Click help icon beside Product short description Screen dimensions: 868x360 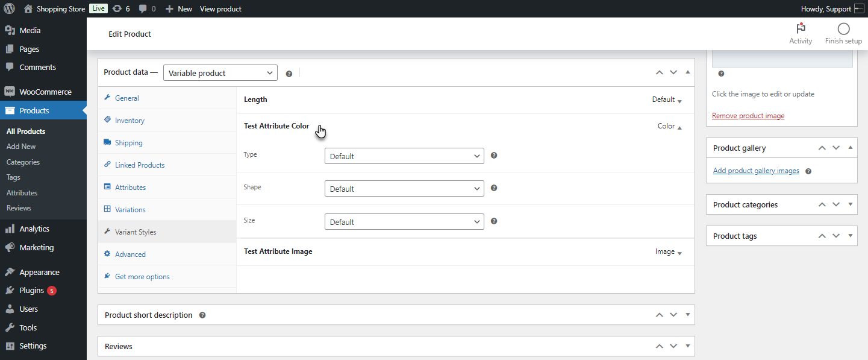pos(202,315)
